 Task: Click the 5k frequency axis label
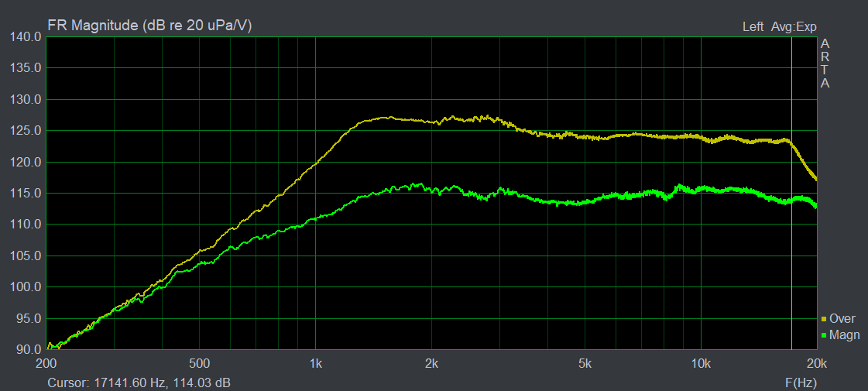585,364
